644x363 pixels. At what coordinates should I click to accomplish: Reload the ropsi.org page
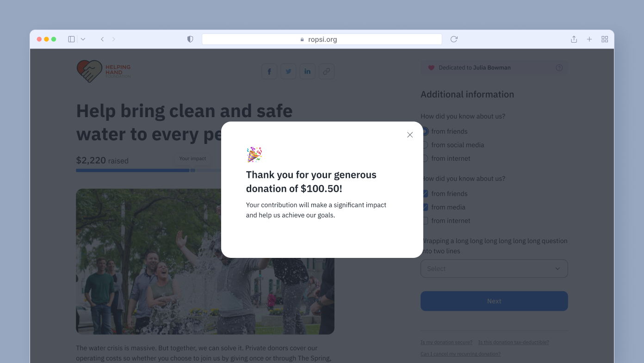coord(454,39)
